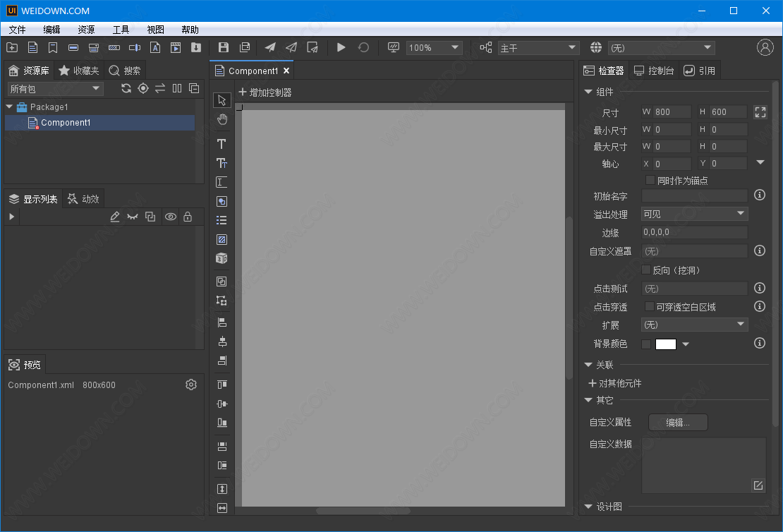Viewport: 783px width, 532px height.
Task: Open the 溢出处理 dropdown showing 可见
Action: coord(694,214)
